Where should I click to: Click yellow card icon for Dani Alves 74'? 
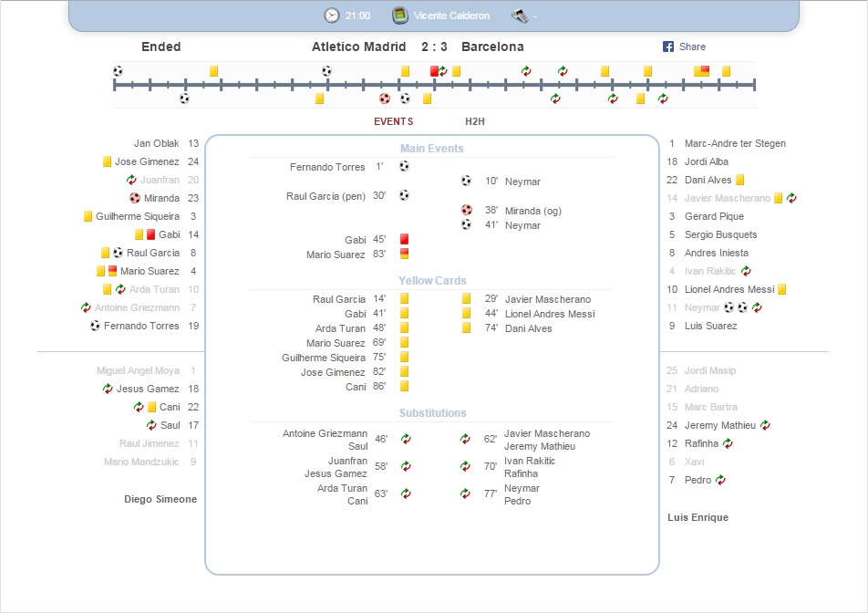coord(466,327)
